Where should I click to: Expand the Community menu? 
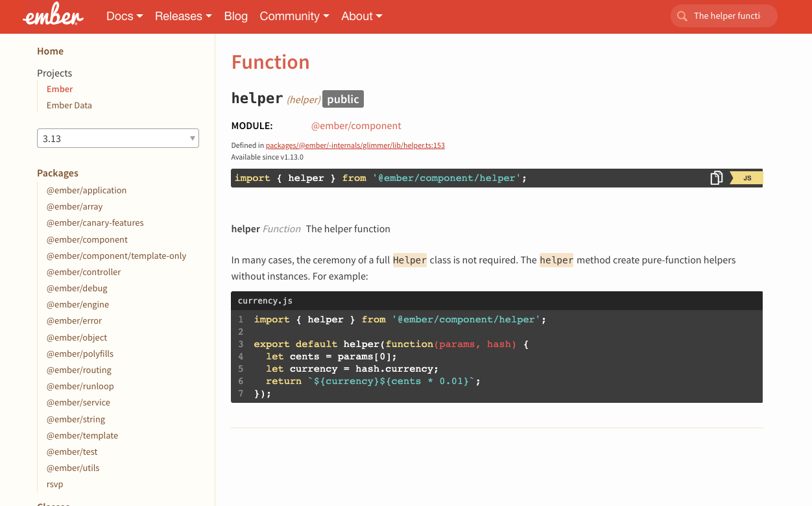click(294, 16)
